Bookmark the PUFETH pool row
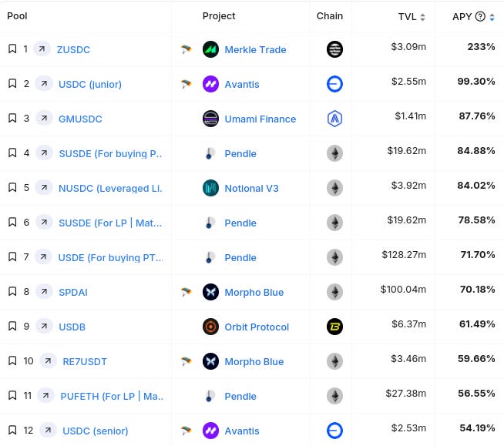This screenshot has width=504, height=446. click(12, 396)
